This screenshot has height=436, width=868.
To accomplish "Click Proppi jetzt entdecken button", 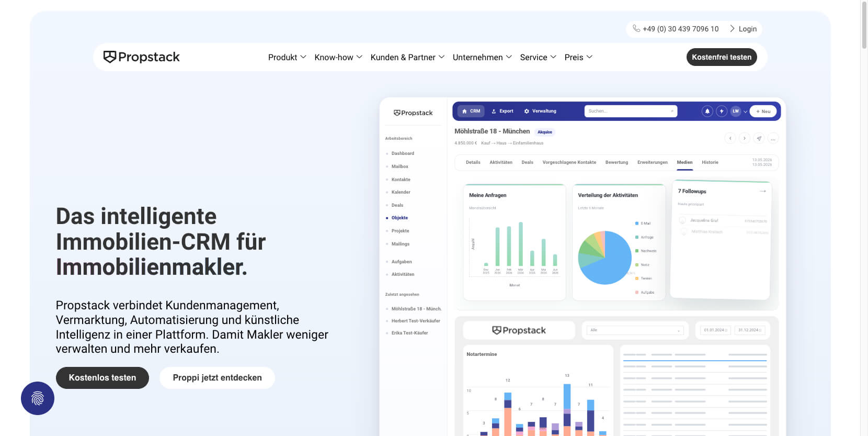I will 217,378.
